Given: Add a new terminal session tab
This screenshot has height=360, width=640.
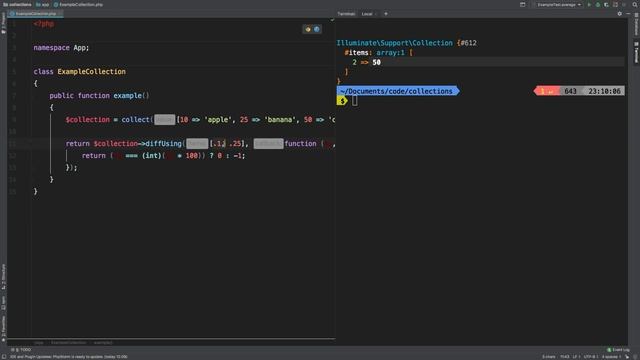Looking at the screenshot, I should [x=386, y=14].
